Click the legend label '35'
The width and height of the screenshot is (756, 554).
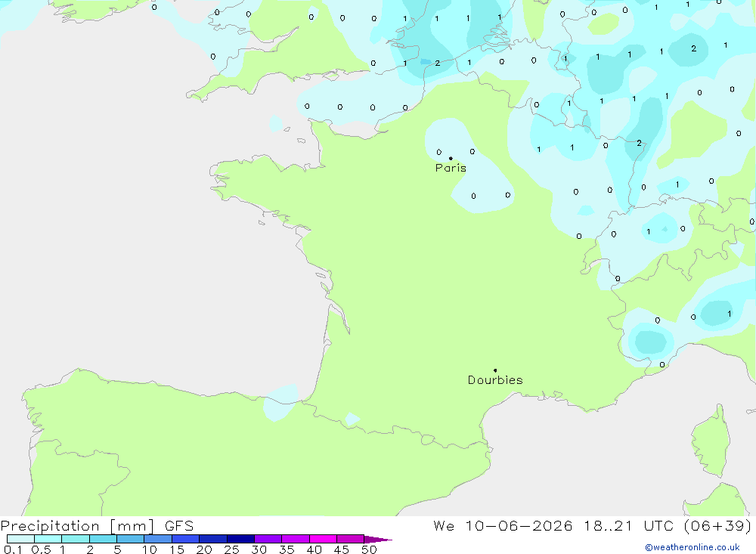(287, 549)
